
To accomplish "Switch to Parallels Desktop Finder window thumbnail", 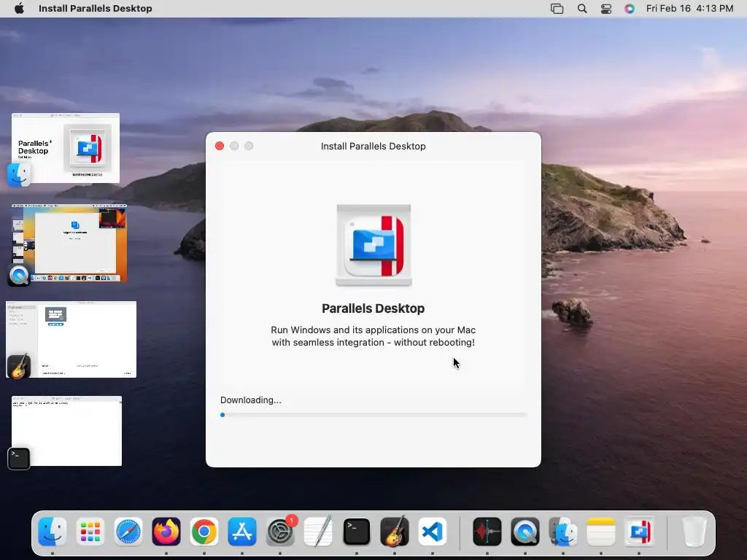I will [66, 148].
